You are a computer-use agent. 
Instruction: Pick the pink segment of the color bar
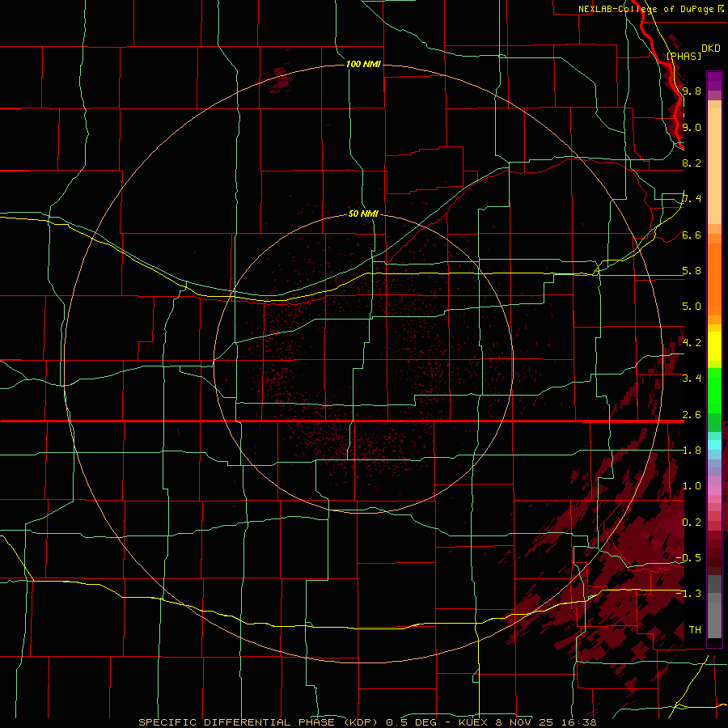tap(714, 490)
